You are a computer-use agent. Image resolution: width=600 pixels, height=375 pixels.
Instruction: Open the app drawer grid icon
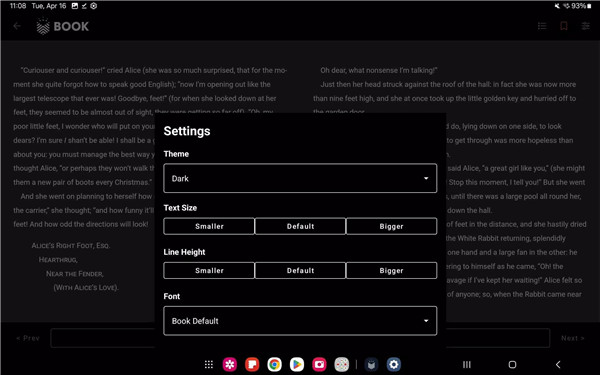[209, 364]
